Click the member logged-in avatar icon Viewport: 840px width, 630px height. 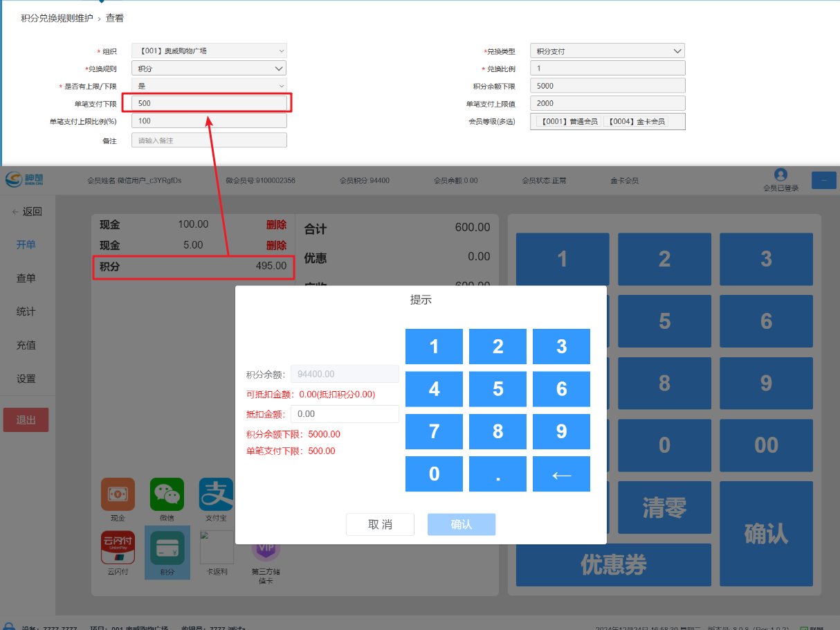[780, 174]
